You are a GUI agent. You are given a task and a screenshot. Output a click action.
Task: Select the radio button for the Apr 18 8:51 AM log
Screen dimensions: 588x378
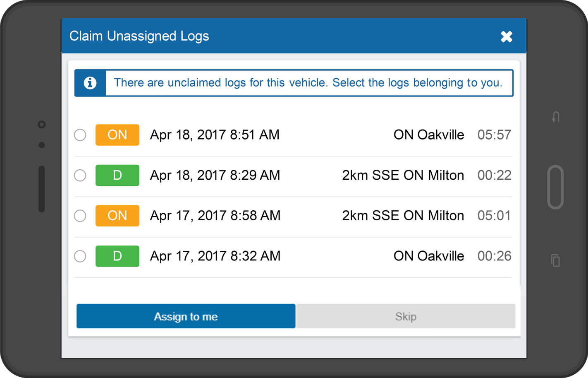[80, 135]
